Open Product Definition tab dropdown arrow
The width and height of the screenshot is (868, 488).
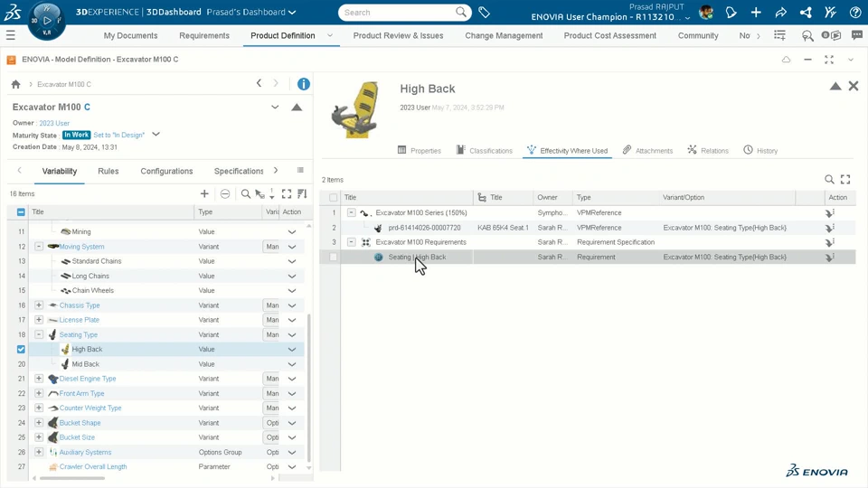coord(330,35)
